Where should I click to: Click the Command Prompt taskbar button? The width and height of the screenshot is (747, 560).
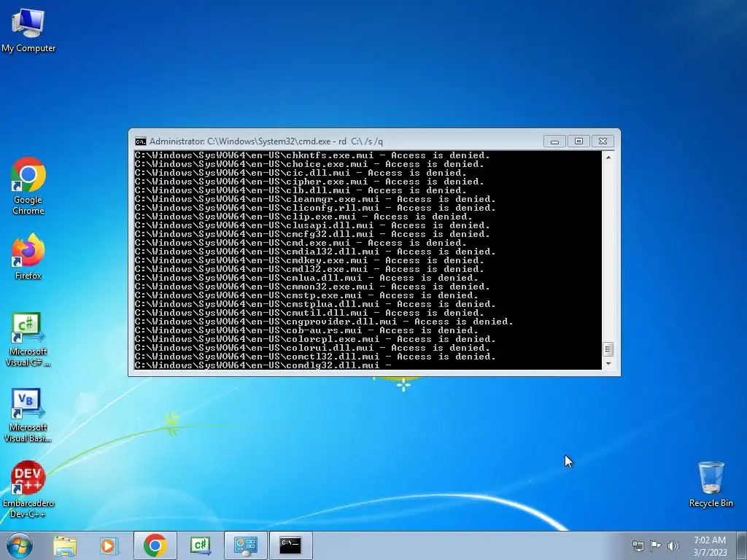(290, 545)
